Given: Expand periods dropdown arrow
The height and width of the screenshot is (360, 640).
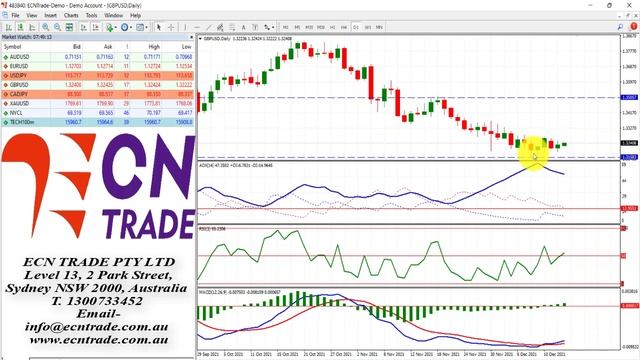Looking at the screenshot, I should point(131,27).
